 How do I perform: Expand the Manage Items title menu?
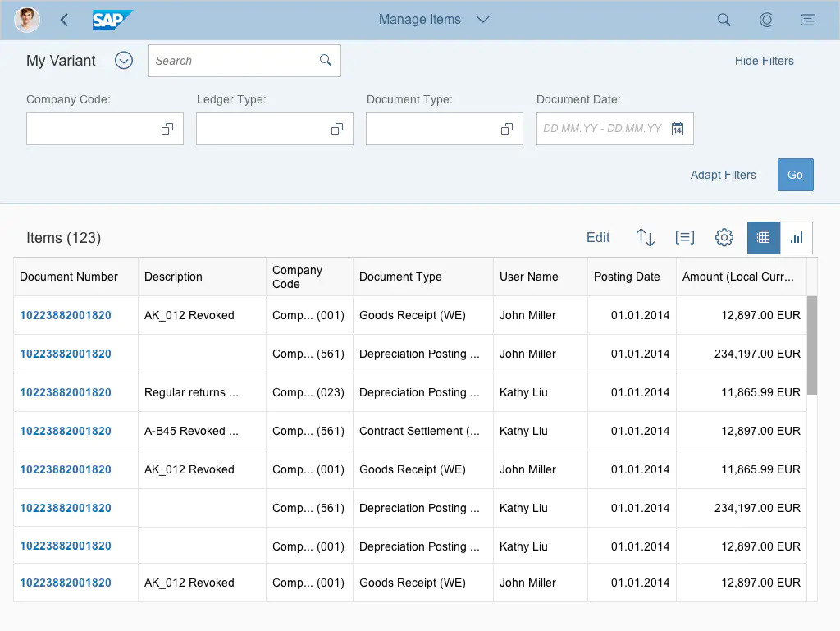point(483,20)
